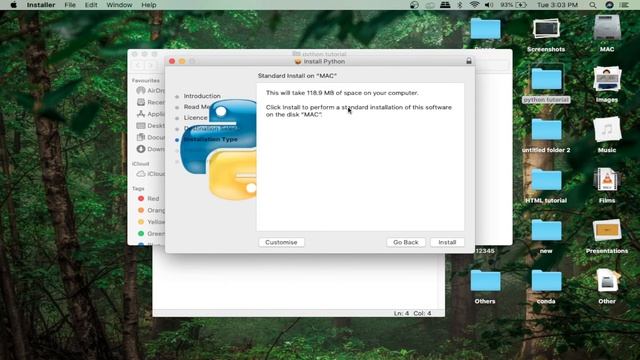Image resolution: width=640 pixels, height=360 pixels.
Task: Select the conda folder on desktop
Action: [x=546, y=286]
